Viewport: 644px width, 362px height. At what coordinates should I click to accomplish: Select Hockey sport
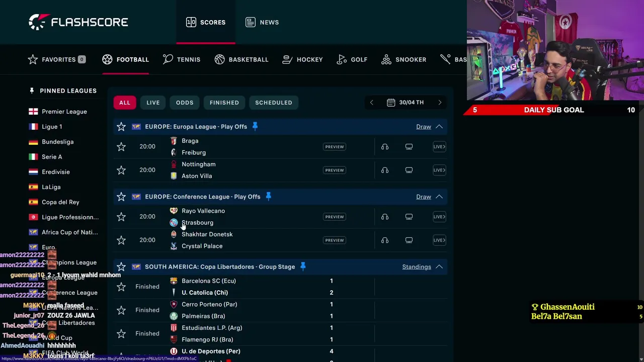(302, 59)
